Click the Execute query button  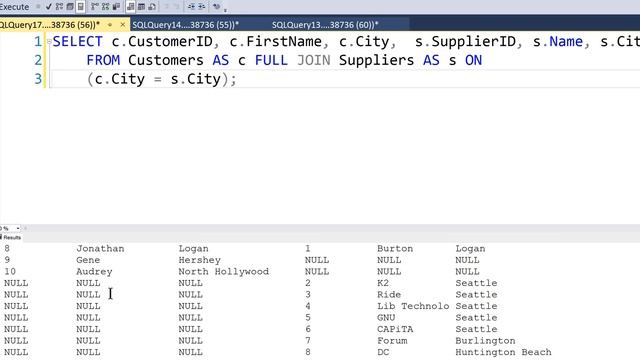(14, 7)
